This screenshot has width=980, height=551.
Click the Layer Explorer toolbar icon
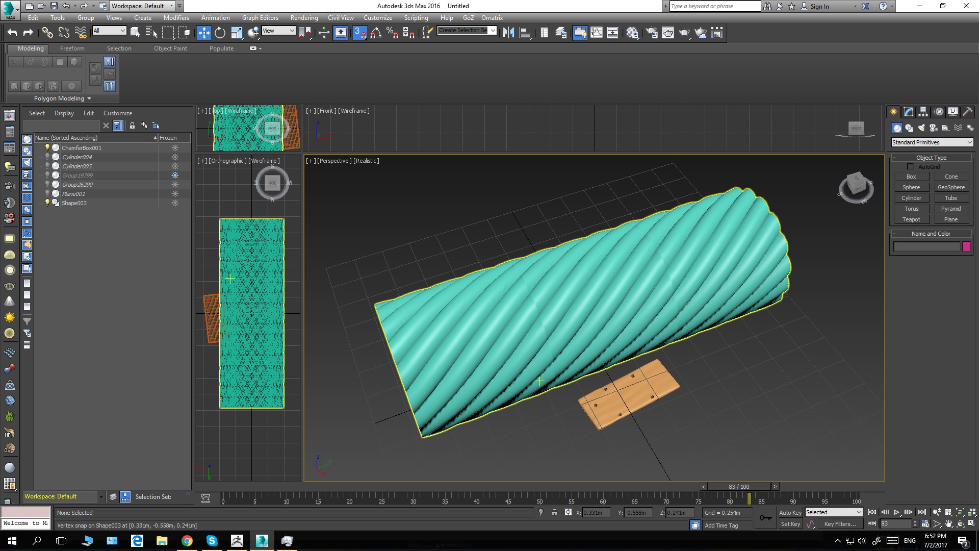click(561, 33)
